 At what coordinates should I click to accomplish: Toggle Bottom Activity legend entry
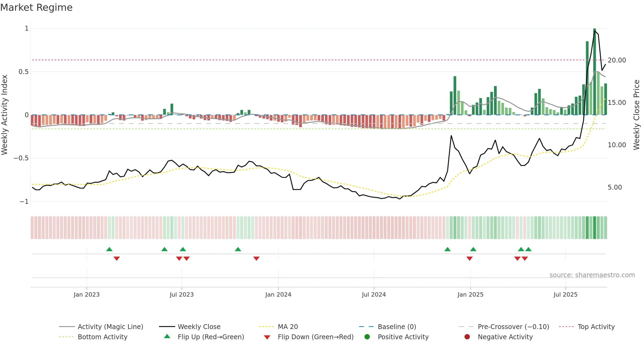(93, 337)
